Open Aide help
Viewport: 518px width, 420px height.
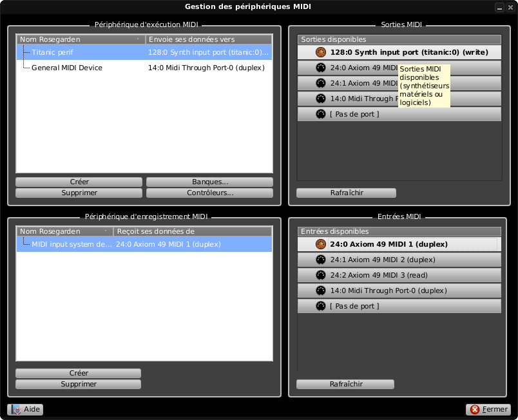[25, 410]
